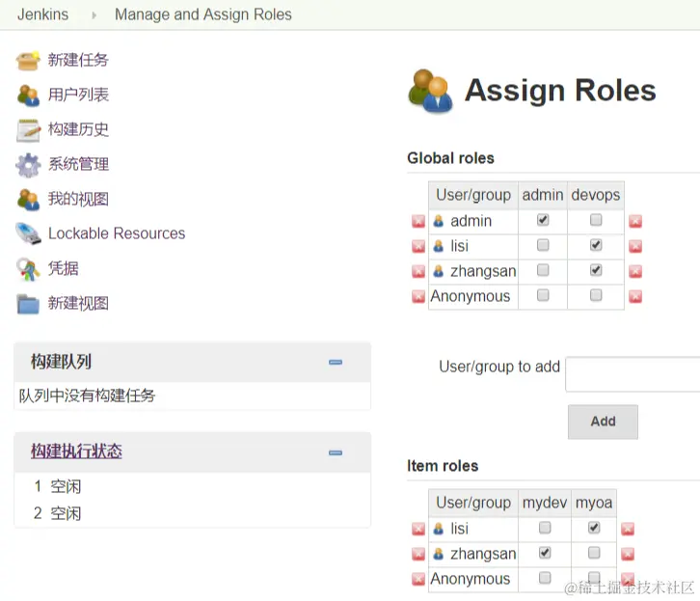Click the devops column header
700x601 pixels.
point(596,196)
